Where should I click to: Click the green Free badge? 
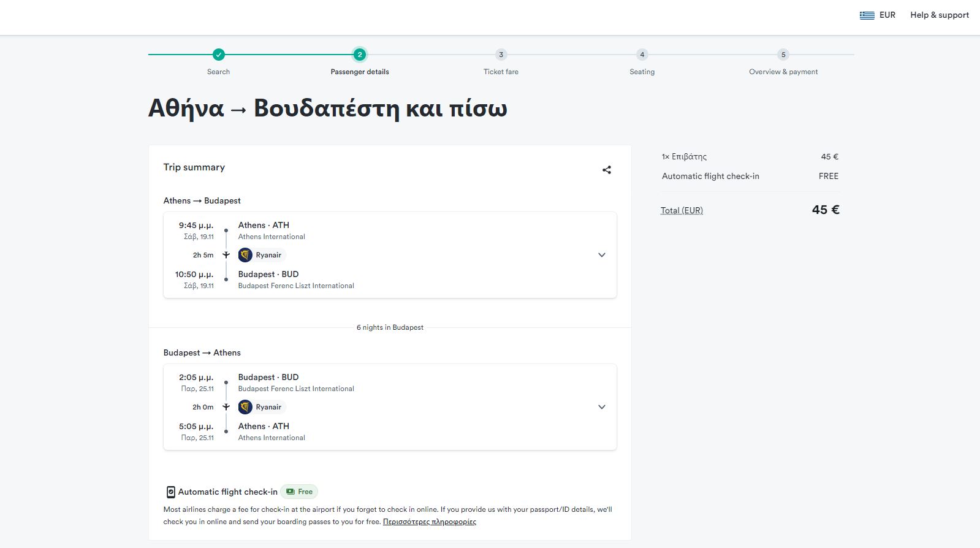(x=299, y=492)
